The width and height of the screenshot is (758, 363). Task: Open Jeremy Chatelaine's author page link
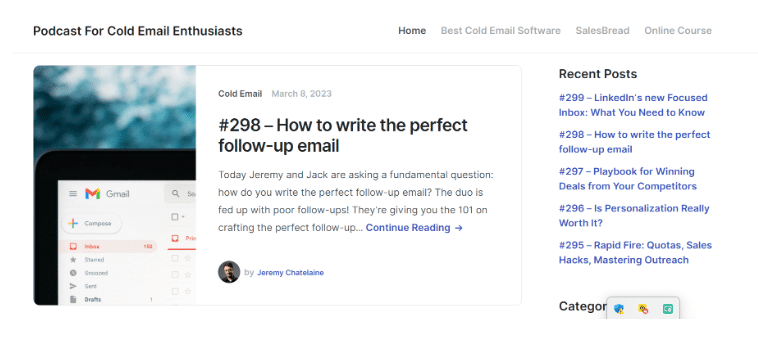(x=290, y=273)
